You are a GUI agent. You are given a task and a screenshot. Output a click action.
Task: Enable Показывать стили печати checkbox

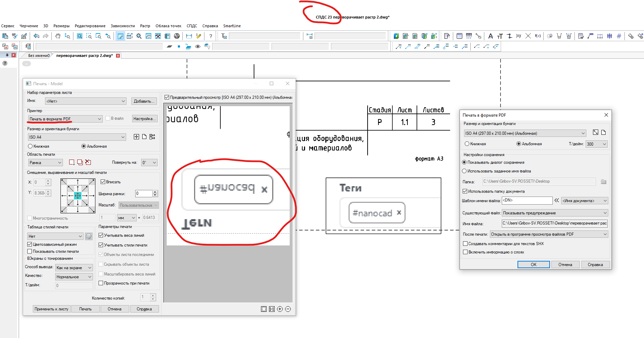pyautogui.click(x=30, y=251)
